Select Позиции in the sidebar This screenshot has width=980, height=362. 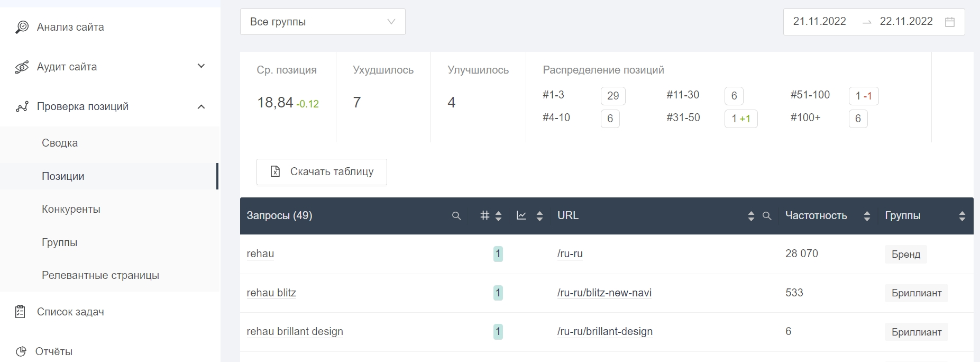[x=63, y=176]
